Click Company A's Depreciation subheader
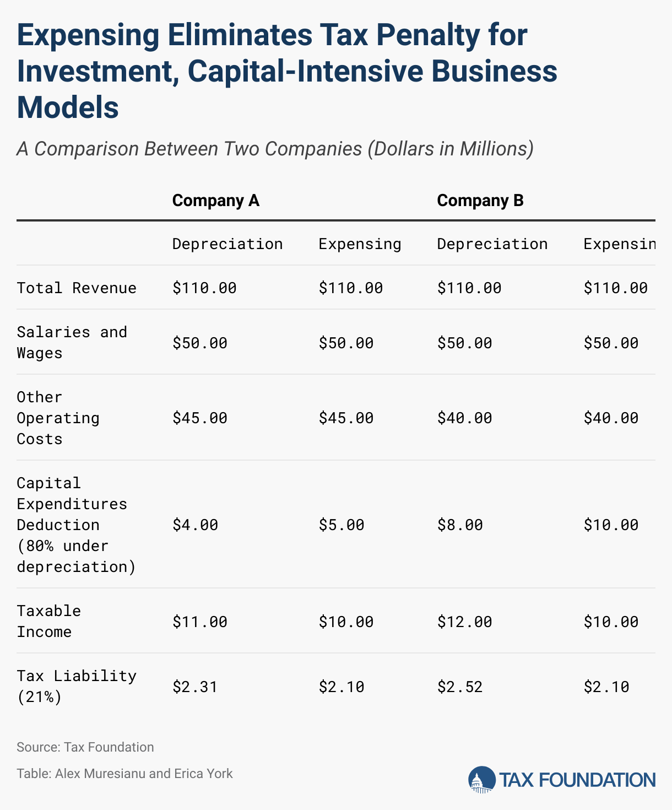 point(227,244)
